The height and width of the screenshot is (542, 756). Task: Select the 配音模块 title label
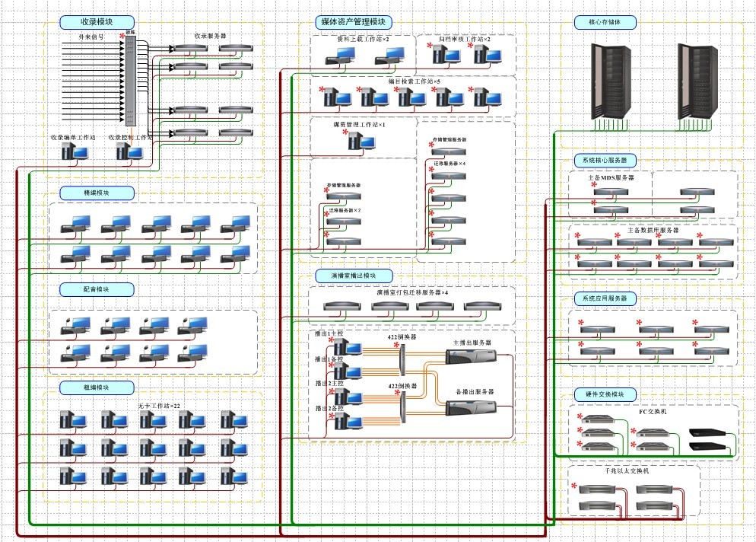point(97,289)
